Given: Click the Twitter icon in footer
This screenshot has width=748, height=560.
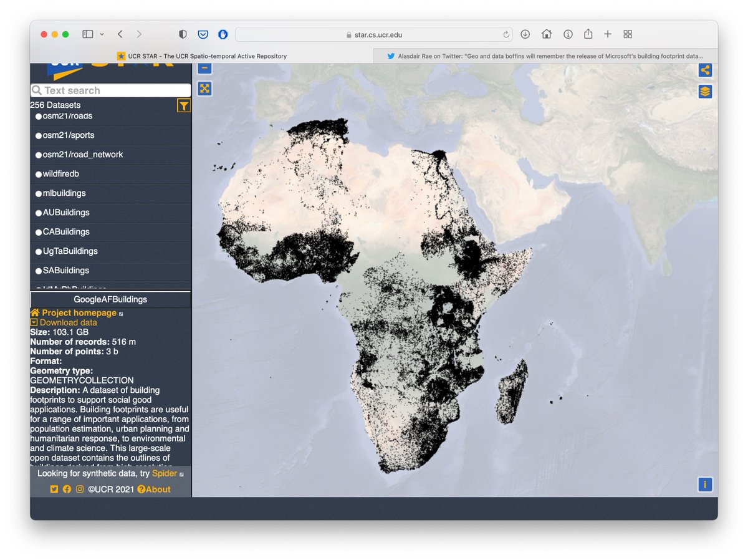Looking at the screenshot, I should (x=54, y=490).
